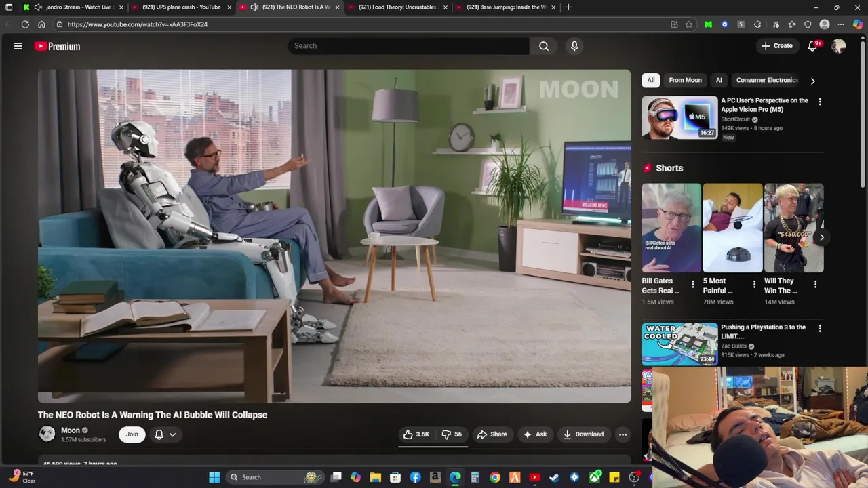Image resolution: width=868 pixels, height=488 pixels.
Task: Open more actions three-dot menu under video
Action: [x=623, y=434]
